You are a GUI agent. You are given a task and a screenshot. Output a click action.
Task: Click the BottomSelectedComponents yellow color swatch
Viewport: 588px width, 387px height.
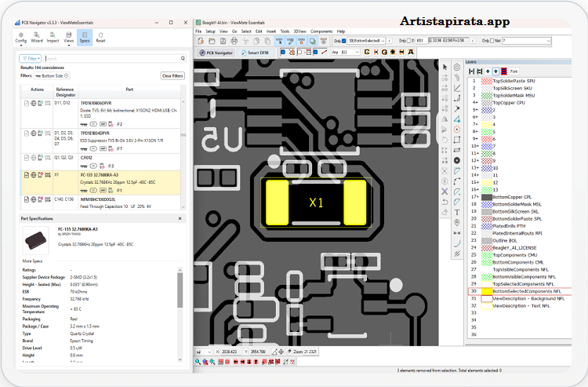[486, 291]
